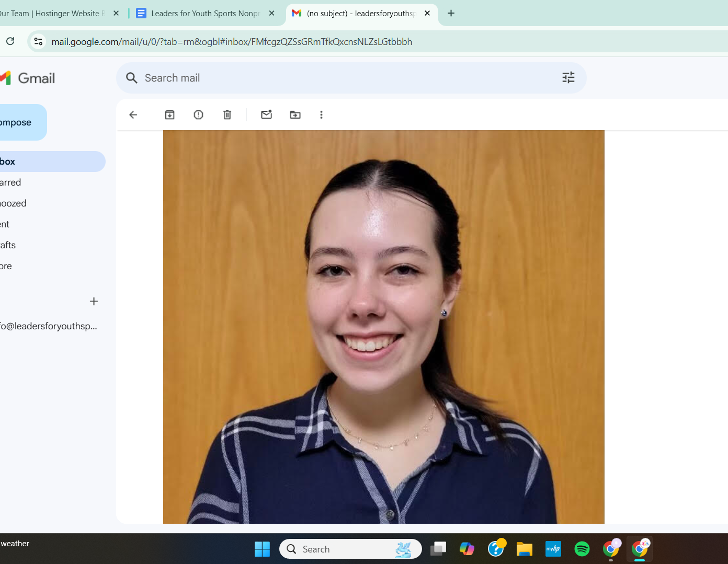Archive this email

[170, 115]
